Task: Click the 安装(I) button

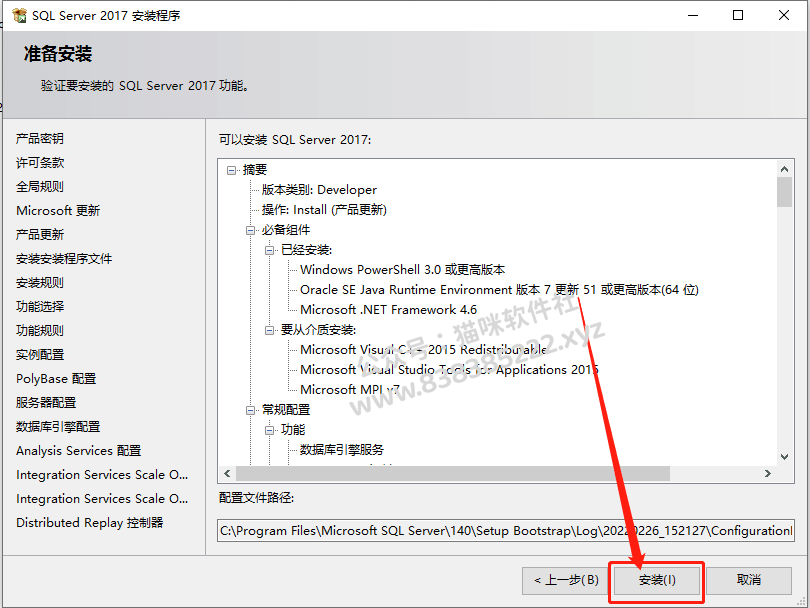Action: pyautogui.click(x=657, y=581)
